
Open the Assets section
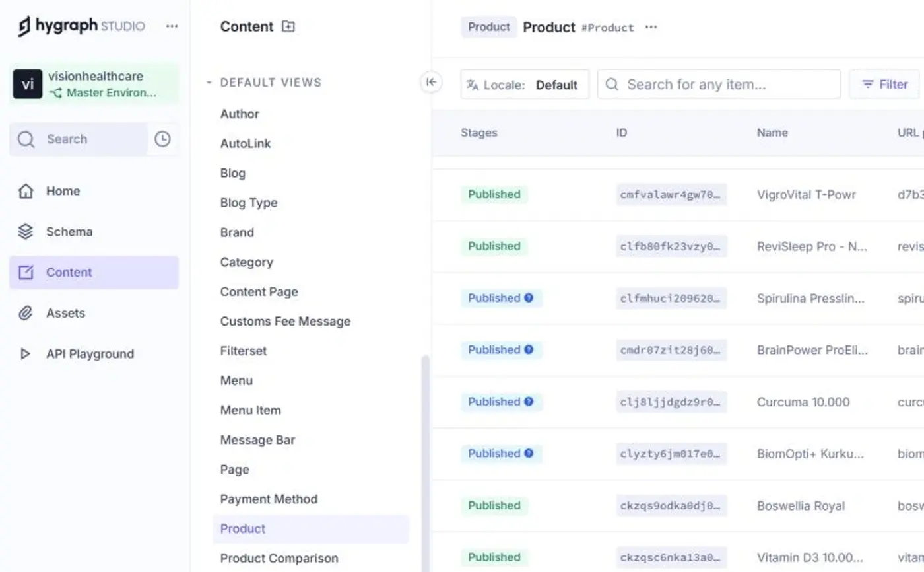coord(94,313)
